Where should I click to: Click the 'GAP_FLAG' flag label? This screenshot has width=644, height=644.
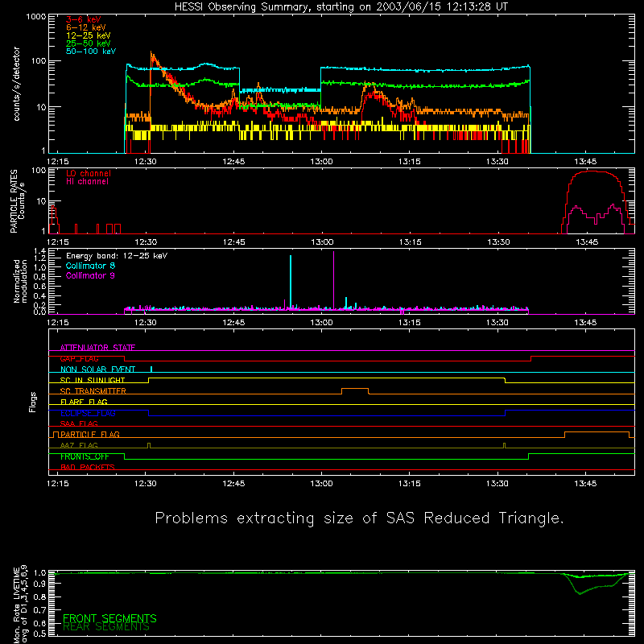(x=79, y=358)
